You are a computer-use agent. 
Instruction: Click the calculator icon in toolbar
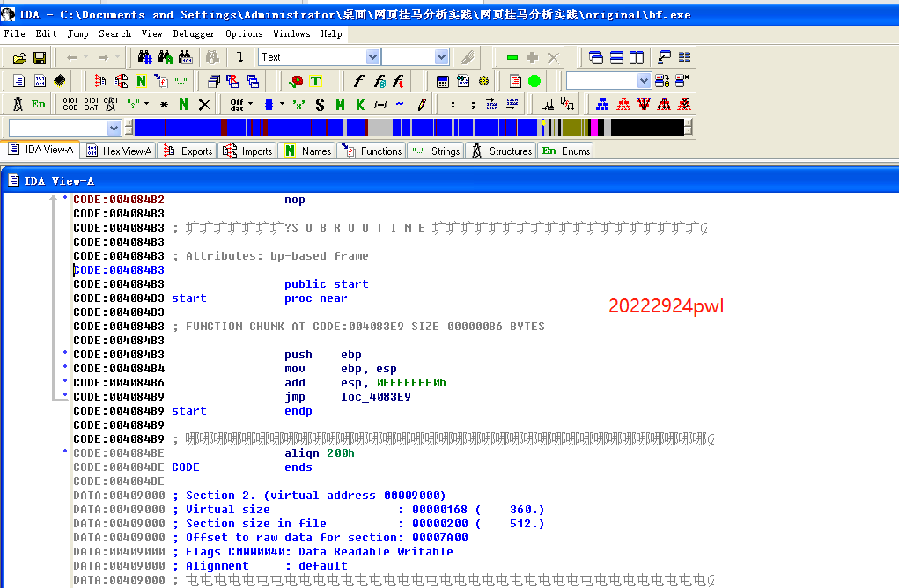click(x=443, y=81)
